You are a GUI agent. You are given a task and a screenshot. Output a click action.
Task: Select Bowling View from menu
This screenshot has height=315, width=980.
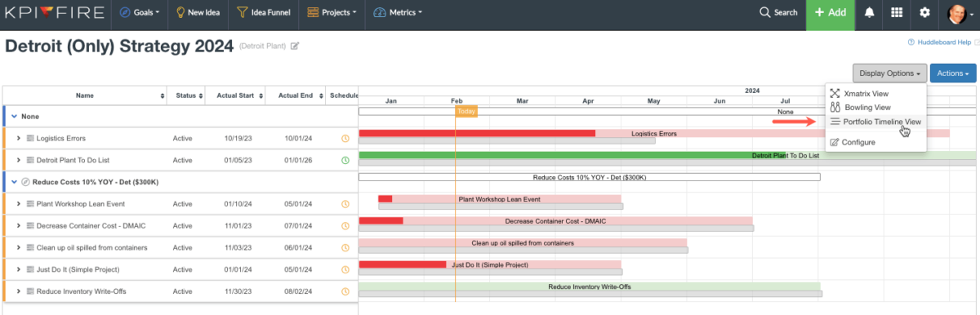(x=875, y=107)
